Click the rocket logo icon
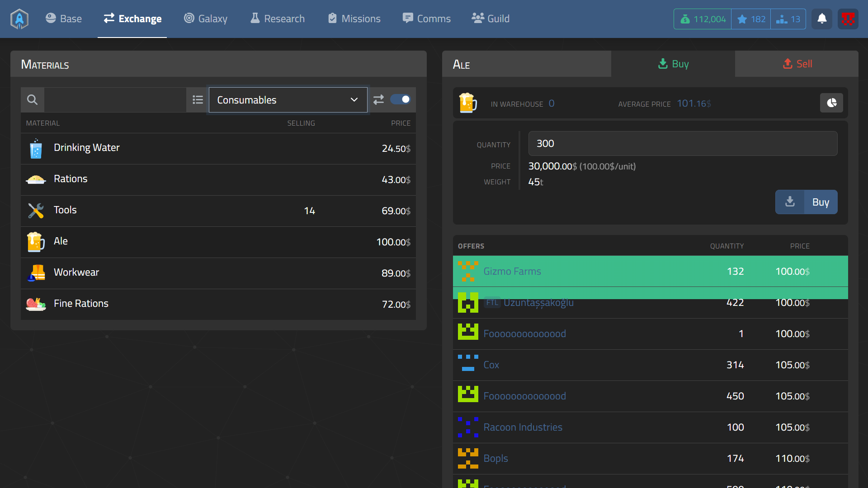The image size is (868, 488). (x=19, y=19)
